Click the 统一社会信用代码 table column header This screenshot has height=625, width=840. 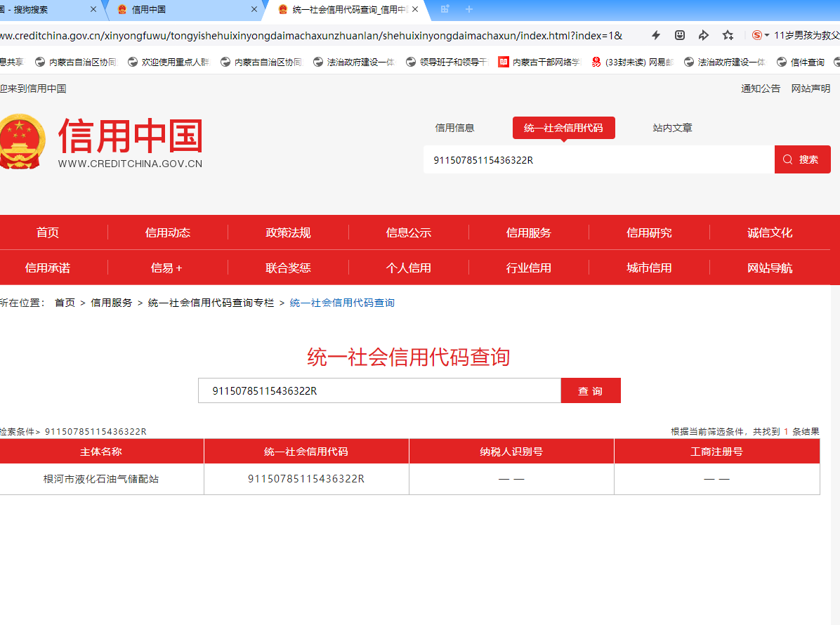[306, 452]
